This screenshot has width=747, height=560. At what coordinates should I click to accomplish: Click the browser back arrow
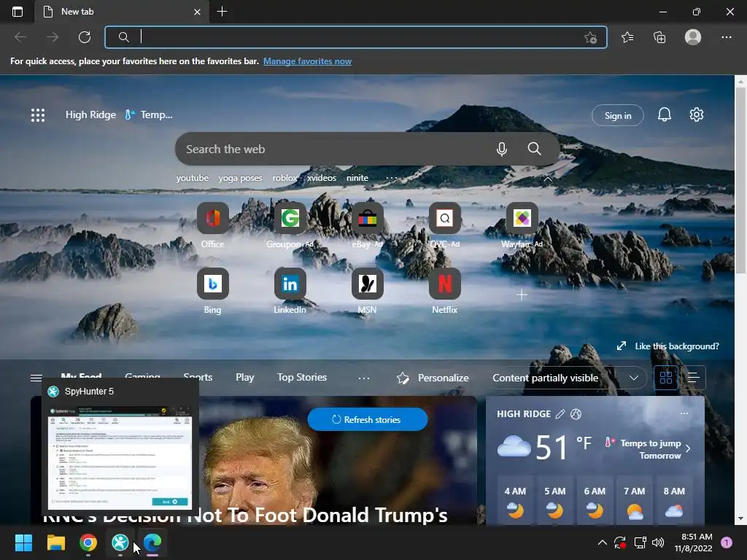[20, 37]
